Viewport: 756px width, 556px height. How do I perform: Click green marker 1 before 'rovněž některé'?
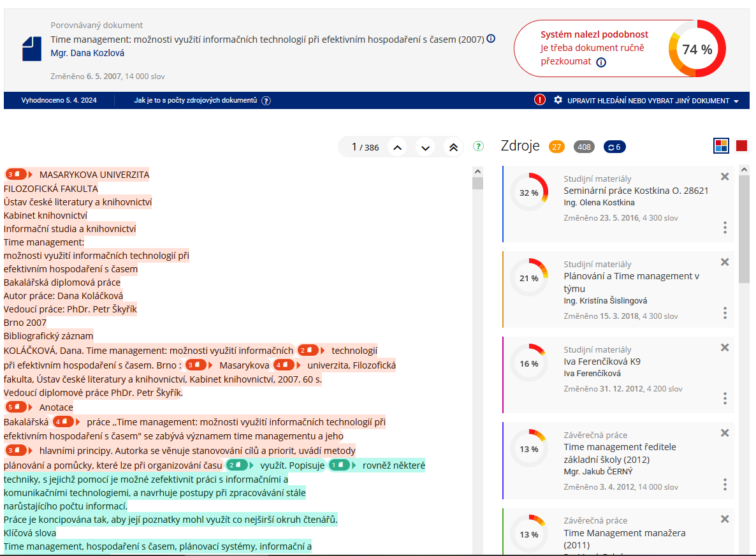click(342, 465)
